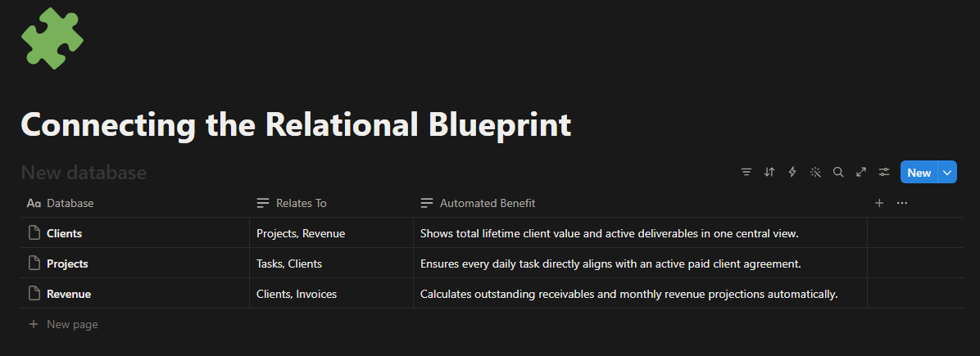Open database in full page via expand arrows

coord(861,173)
